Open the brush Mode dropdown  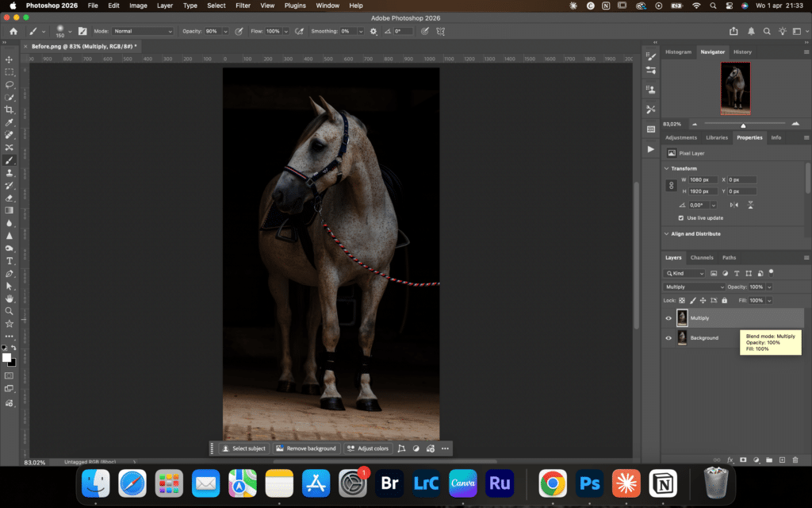(x=144, y=31)
